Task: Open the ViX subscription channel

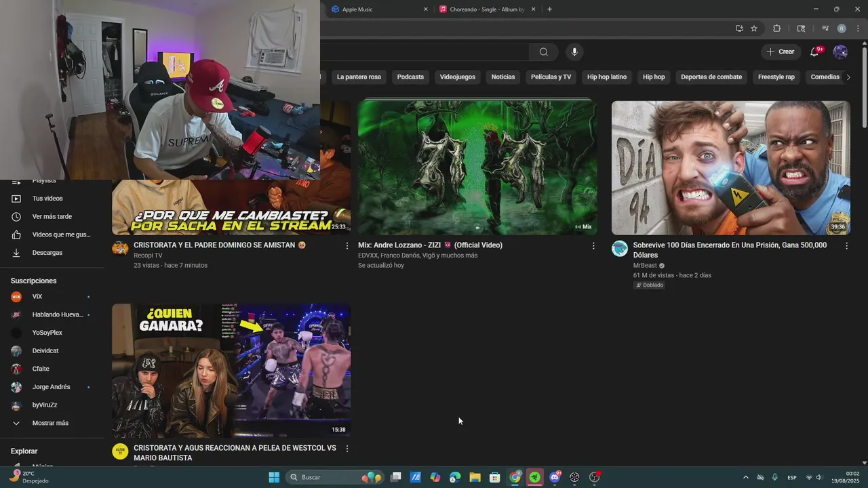Action: click(x=52, y=297)
